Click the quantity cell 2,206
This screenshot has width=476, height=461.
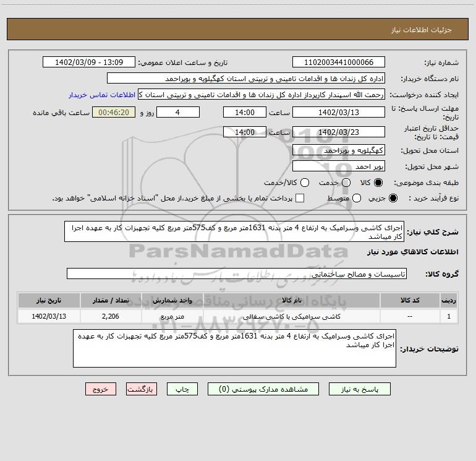coord(111,316)
